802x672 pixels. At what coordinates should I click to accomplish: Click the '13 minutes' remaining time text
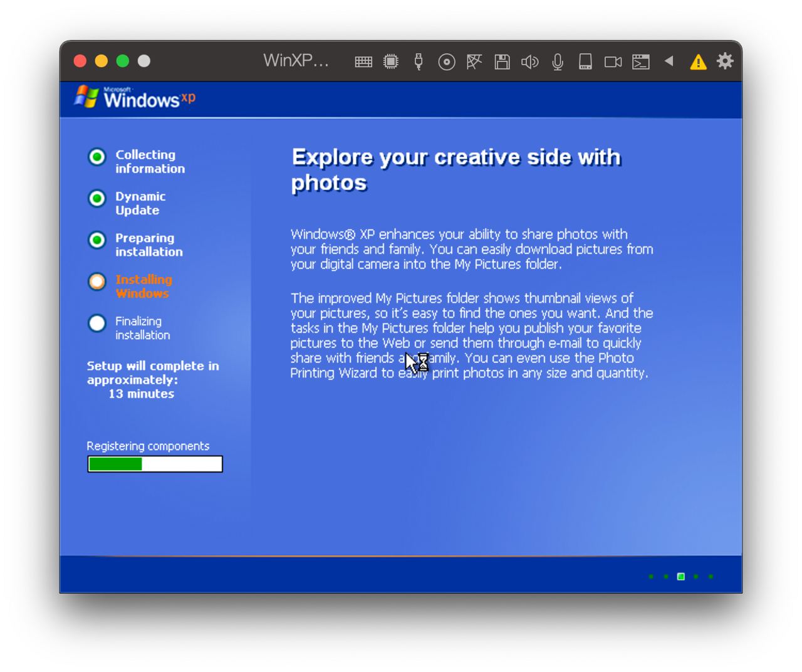[x=142, y=394]
